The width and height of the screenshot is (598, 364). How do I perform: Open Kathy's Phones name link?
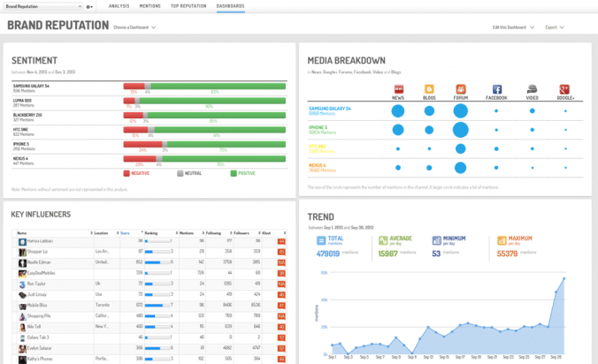click(x=40, y=359)
